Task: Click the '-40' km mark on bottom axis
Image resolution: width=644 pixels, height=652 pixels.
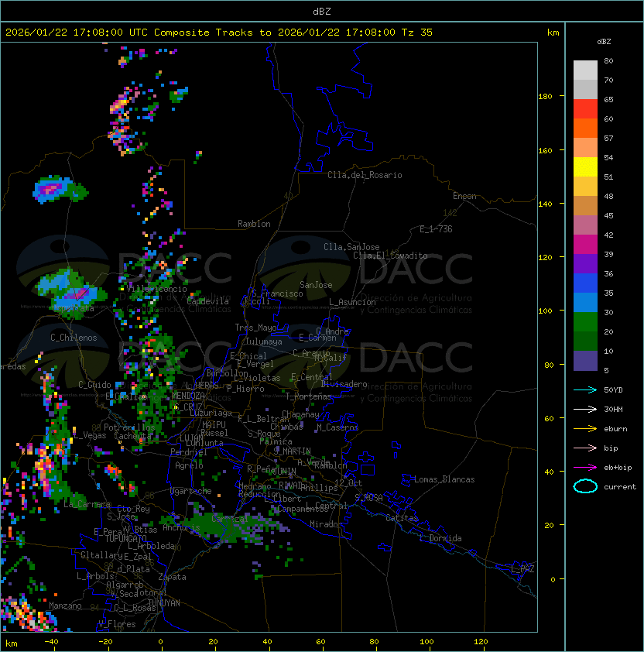Action: (x=52, y=642)
